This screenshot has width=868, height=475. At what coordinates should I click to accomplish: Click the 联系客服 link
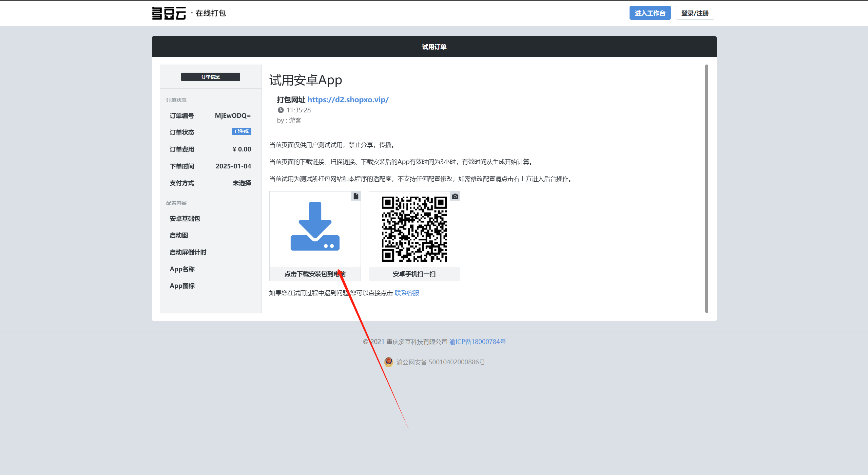coord(407,293)
